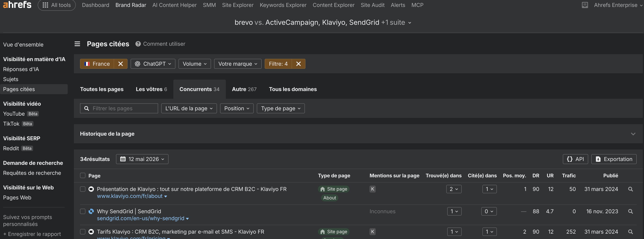Click the Klaviyo favicon in Tarifs row
The image size is (644, 239).
pyautogui.click(x=91, y=232)
